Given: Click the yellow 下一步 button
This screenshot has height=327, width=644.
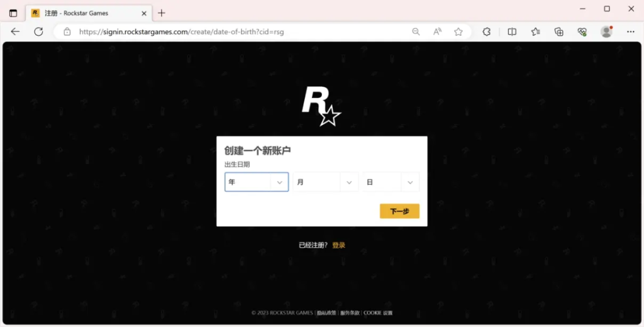Looking at the screenshot, I should (x=399, y=211).
